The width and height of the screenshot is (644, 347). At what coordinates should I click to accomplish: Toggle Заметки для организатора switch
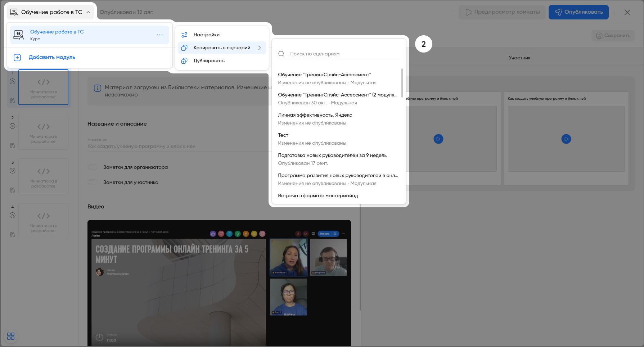[x=93, y=167]
